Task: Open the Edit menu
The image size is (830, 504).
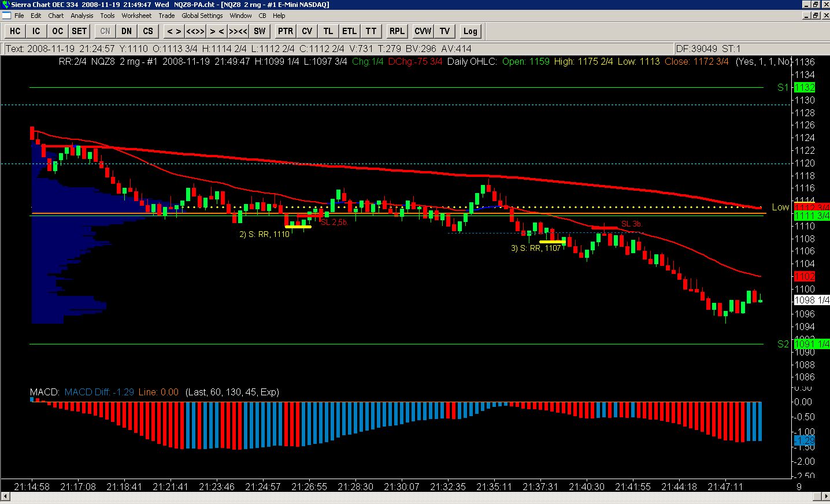Action: (x=36, y=16)
